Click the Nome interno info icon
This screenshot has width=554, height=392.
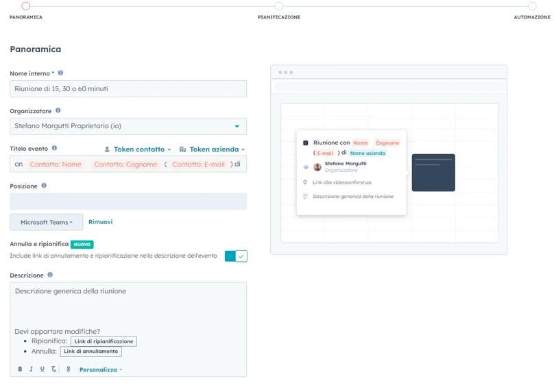coord(60,73)
